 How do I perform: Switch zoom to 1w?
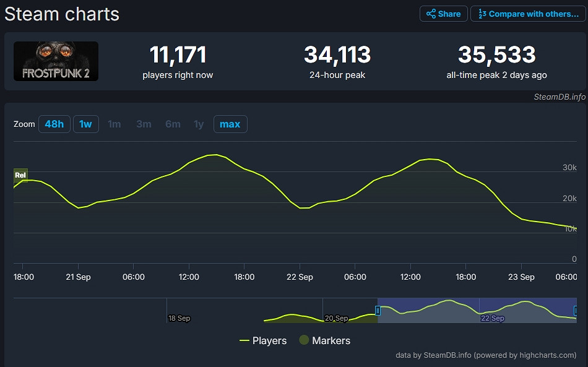(x=85, y=124)
